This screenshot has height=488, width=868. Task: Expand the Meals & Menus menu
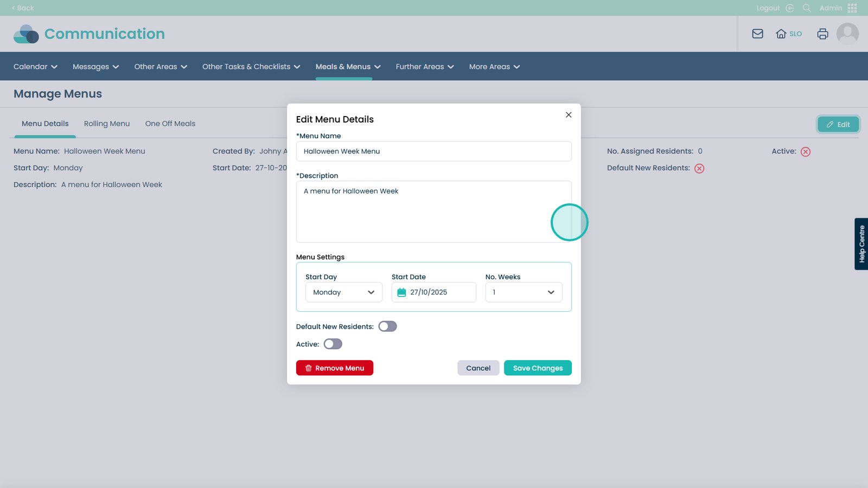[x=348, y=67]
